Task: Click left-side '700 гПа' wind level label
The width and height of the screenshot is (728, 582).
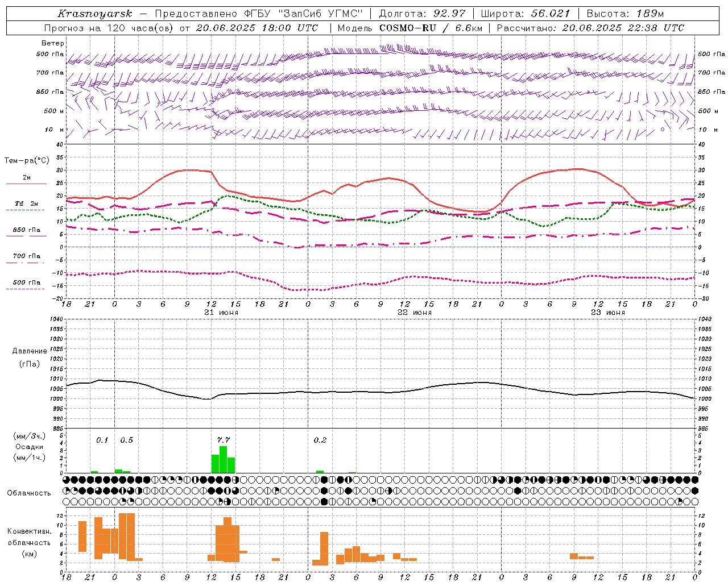Action: coord(50,73)
